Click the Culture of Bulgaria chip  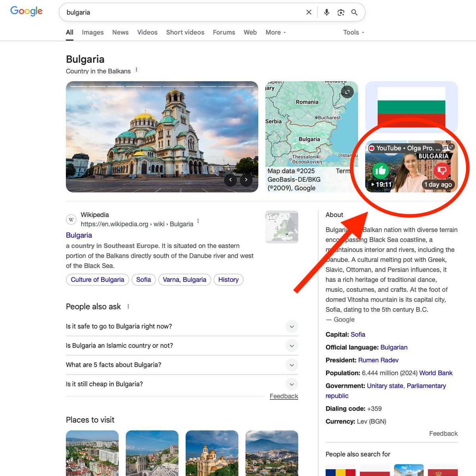coord(98,280)
